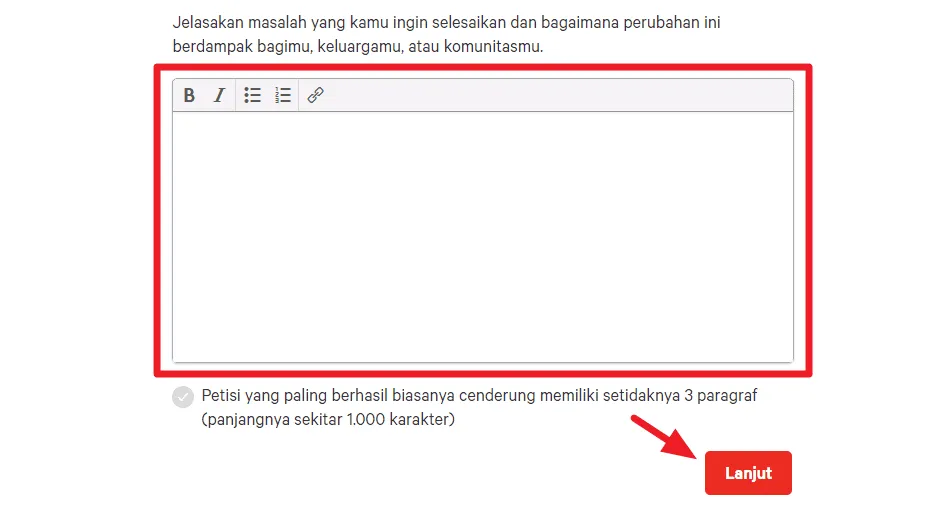
Task: Toggle bold formatting in editor toolbar
Action: coord(189,95)
